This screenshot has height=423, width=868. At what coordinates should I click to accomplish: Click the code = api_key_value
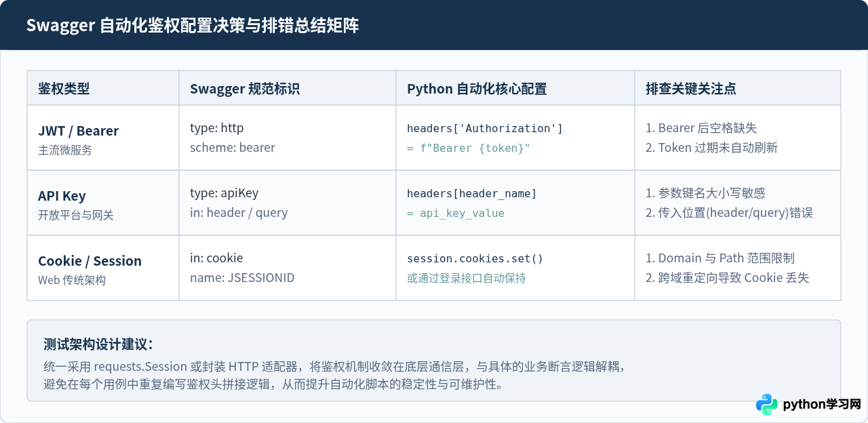[x=456, y=213]
